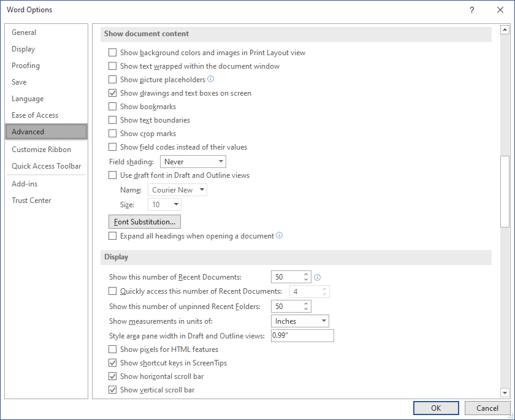This screenshot has width=515, height=420.
Task: Open the Field shading dropdown
Action: [x=193, y=162]
